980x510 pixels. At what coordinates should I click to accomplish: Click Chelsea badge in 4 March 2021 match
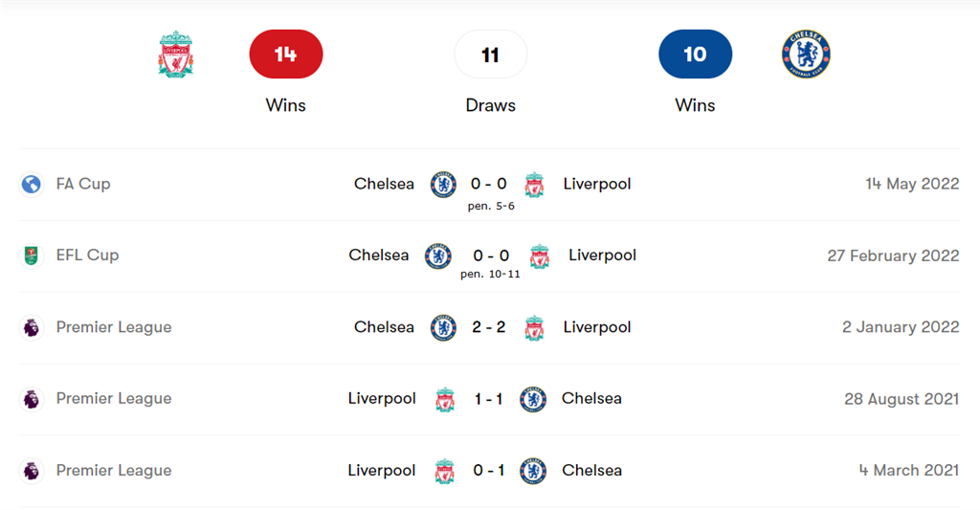(533, 471)
